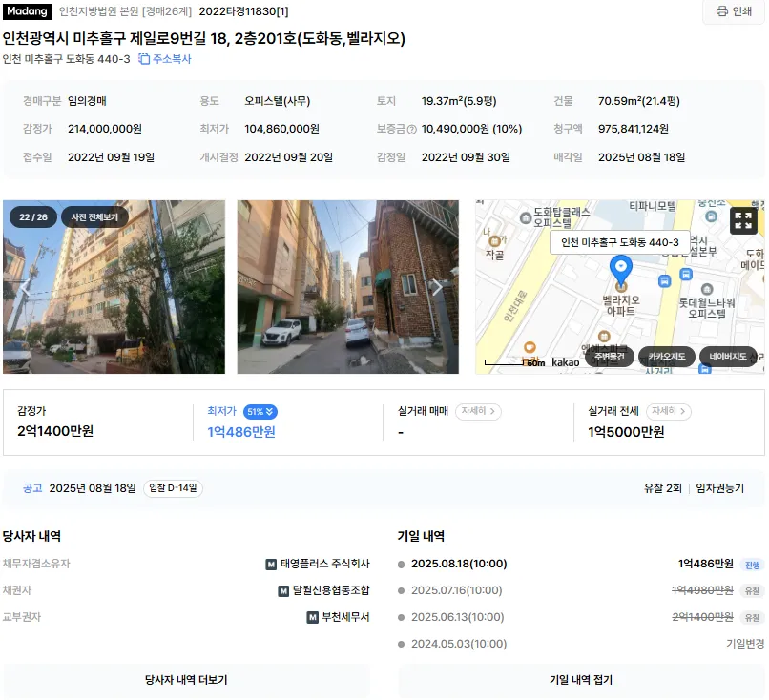This screenshot has width=769, height=700.
Task: Click the 기일변경 status text
Action: [745, 644]
